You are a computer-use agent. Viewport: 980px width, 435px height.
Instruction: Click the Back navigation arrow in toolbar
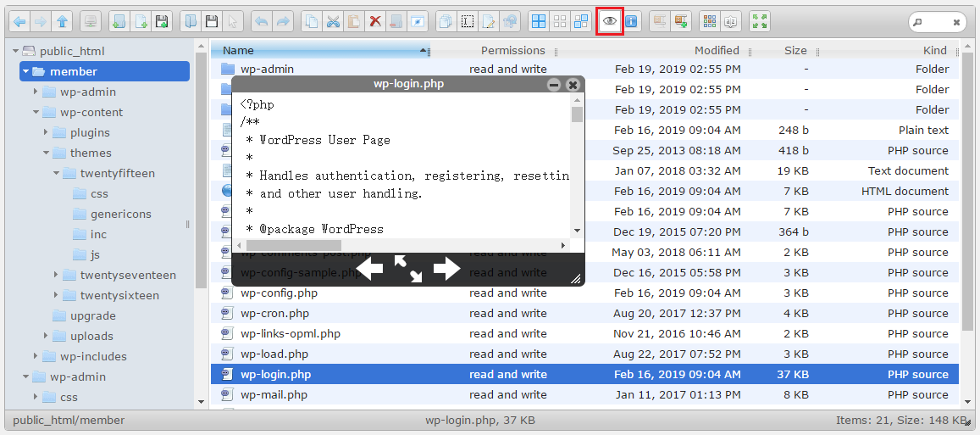pyautogui.click(x=20, y=21)
